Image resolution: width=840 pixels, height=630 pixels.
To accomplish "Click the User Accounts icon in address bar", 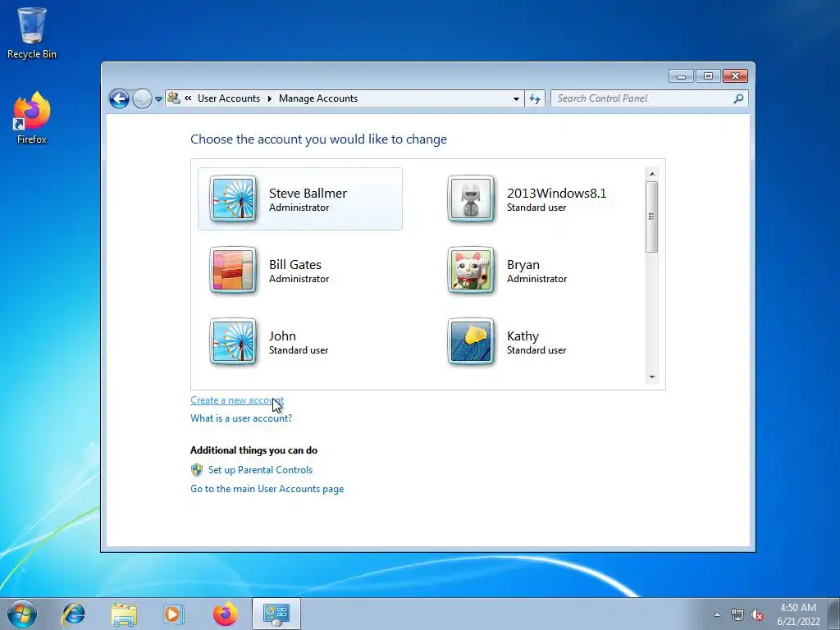I will click(174, 98).
